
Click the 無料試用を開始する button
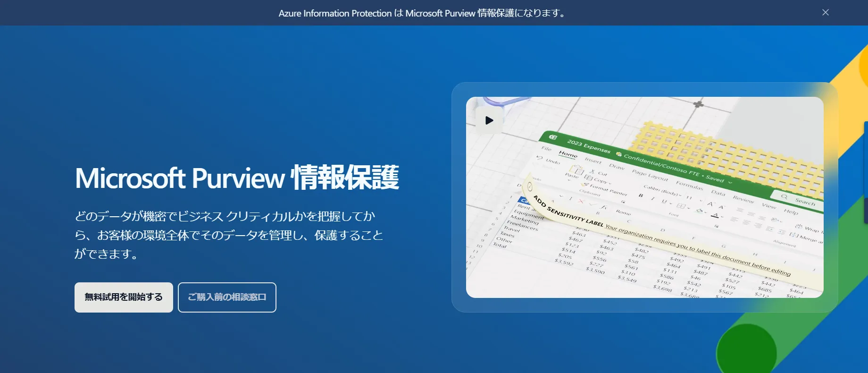[124, 297]
